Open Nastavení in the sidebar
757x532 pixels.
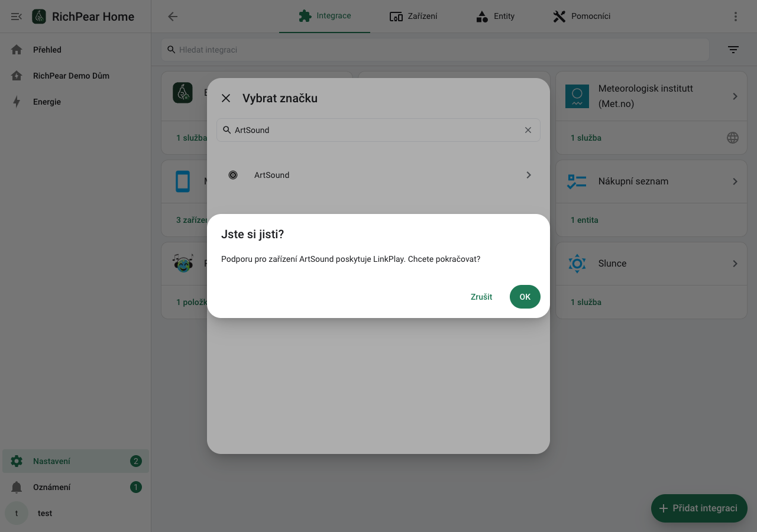(x=76, y=461)
